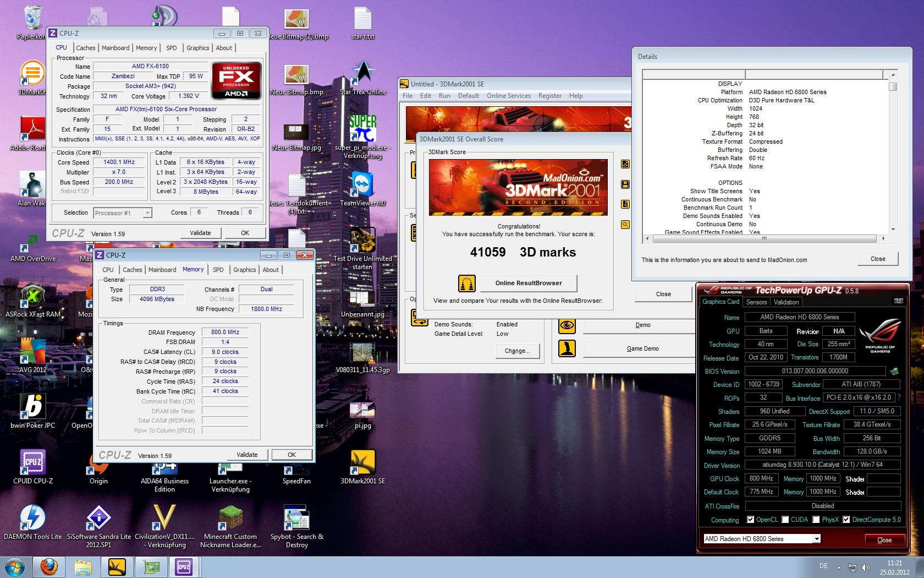Launch CPUID CPU-Z desktop shortcut

[33, 466]
